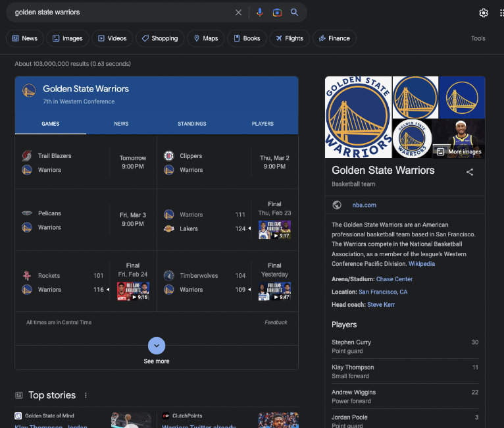Click the Trail Blazers team logo
Image resolution: width=504 pixels, height=428 pixels.
pos(27,155)
